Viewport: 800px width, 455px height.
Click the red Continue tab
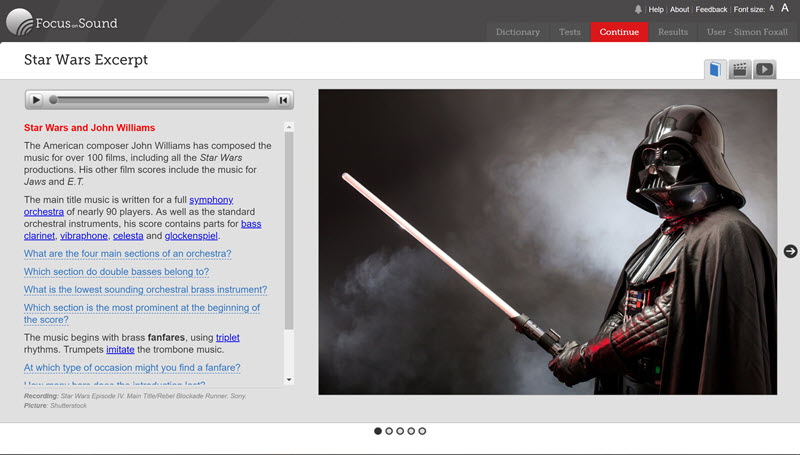tap(619, 32)
